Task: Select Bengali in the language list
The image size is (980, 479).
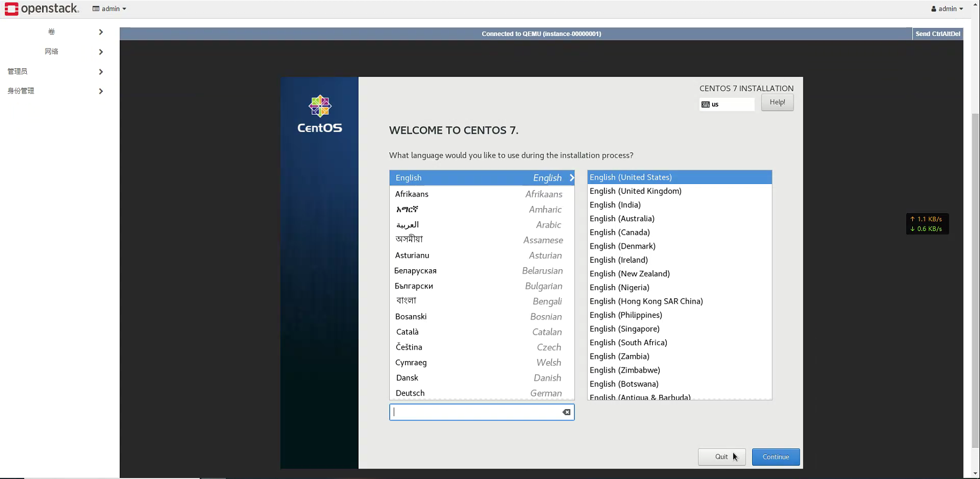Action: coord(482,301)
